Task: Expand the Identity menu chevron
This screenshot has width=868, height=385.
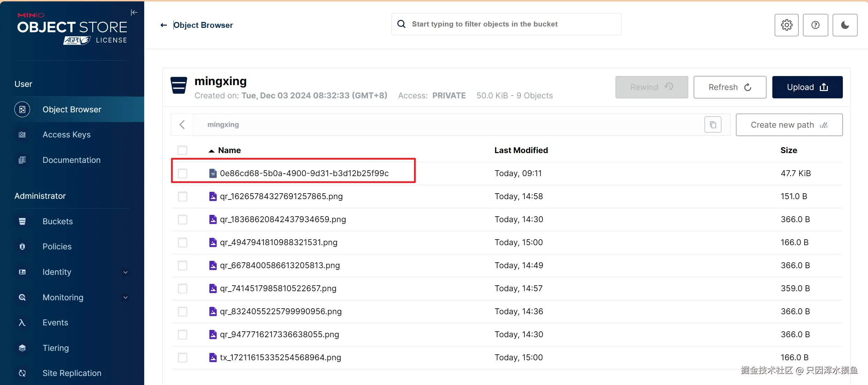Action: pos(125,272)
